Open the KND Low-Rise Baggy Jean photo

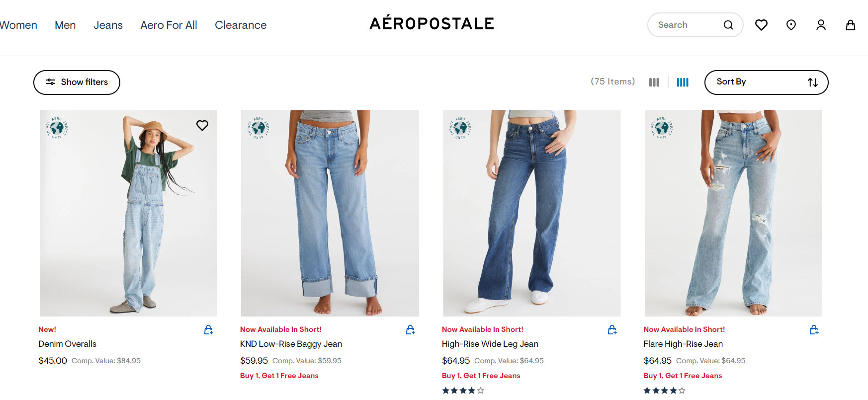330,213
